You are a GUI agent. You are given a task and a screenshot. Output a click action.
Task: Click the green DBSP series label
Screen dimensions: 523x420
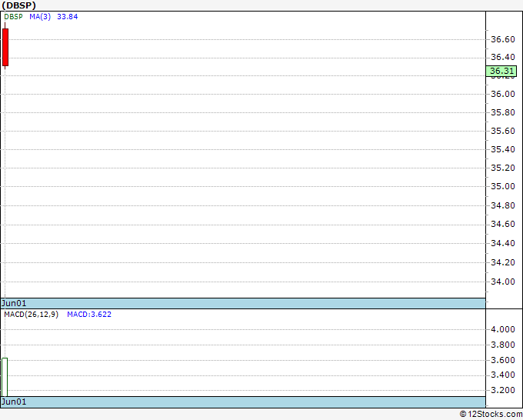point(13,17)
